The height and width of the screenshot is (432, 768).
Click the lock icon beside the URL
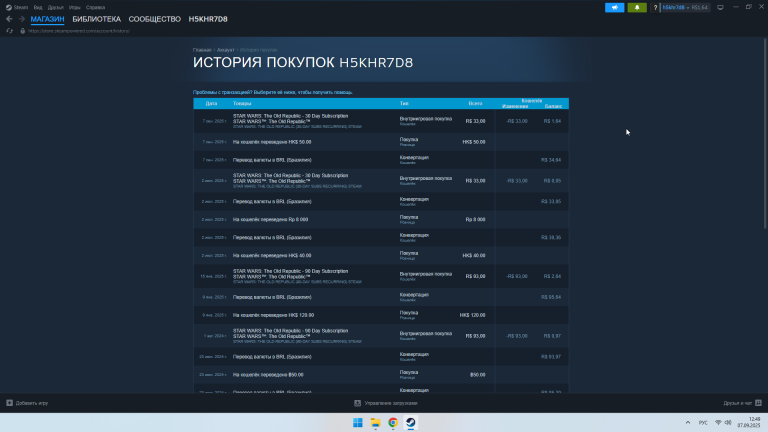[23, 31]
